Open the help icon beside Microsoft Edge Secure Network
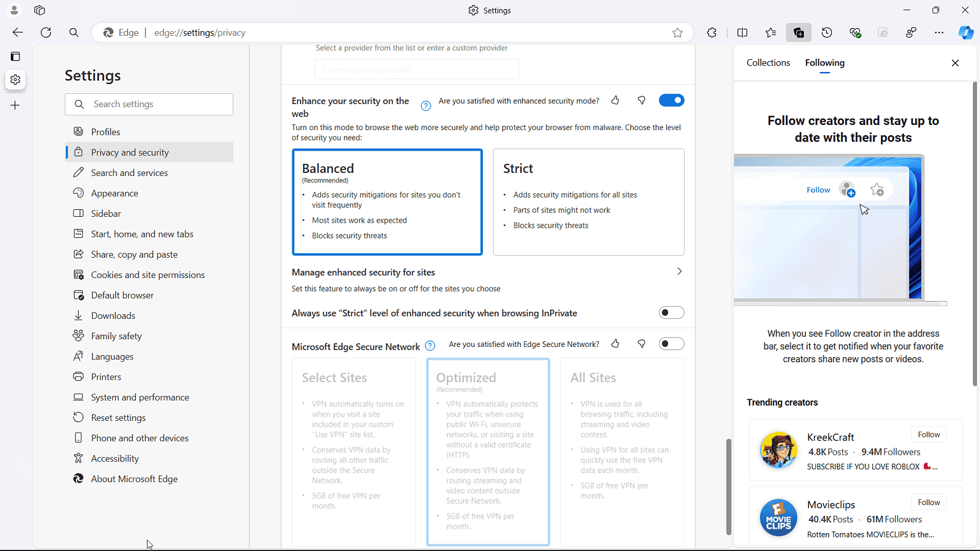The height and width of the screenshot is (551, 980). 430,346
